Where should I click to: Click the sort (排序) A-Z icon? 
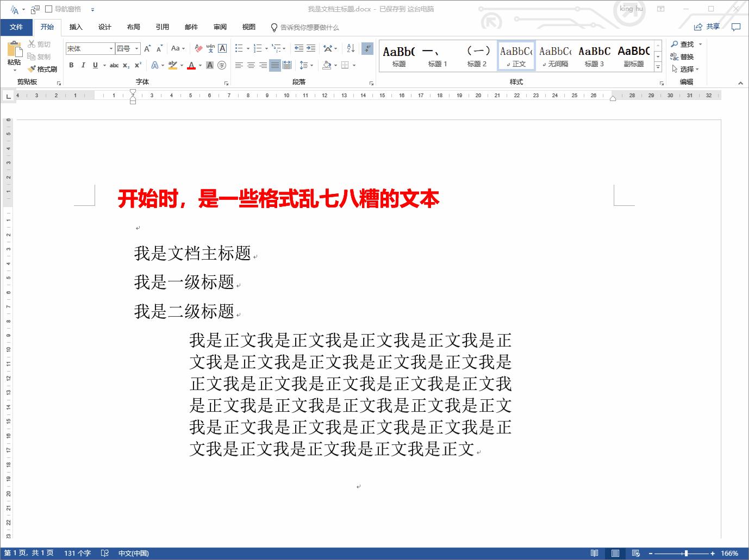(x=350, y=48)
